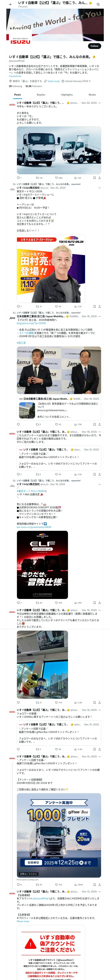Reply to the JAMA blog repost
Viewport: 110px width, 980px height.
click(x=18, y=424)
